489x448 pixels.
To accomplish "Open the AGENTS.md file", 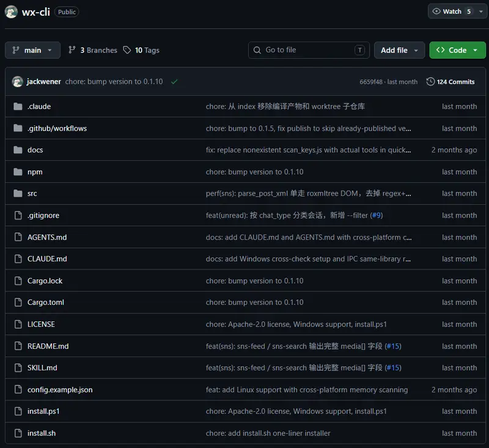I will pos(47,237).
